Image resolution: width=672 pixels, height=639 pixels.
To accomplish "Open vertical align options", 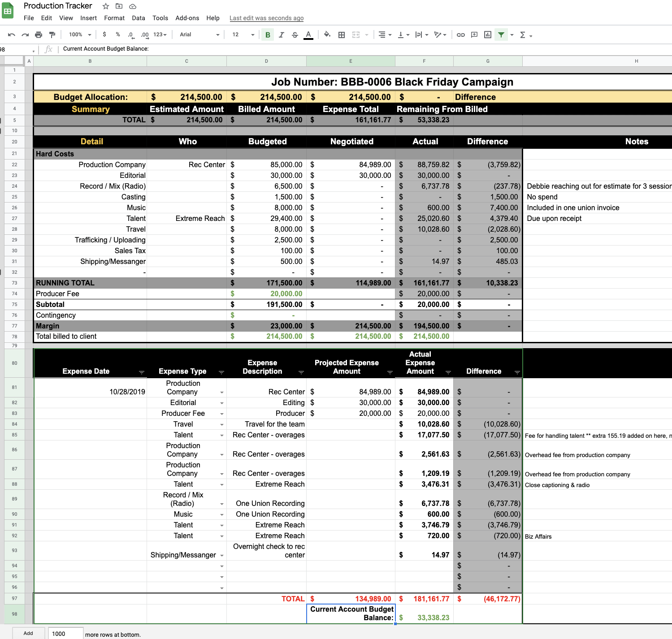I will pos(403,35).
